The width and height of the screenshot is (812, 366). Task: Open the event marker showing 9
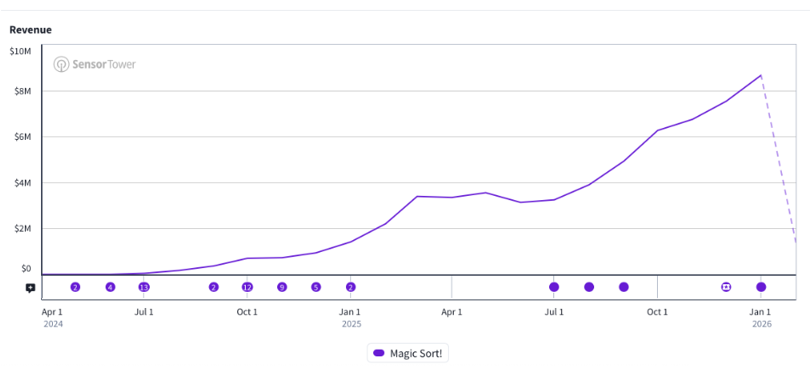(x=282, y=287)
